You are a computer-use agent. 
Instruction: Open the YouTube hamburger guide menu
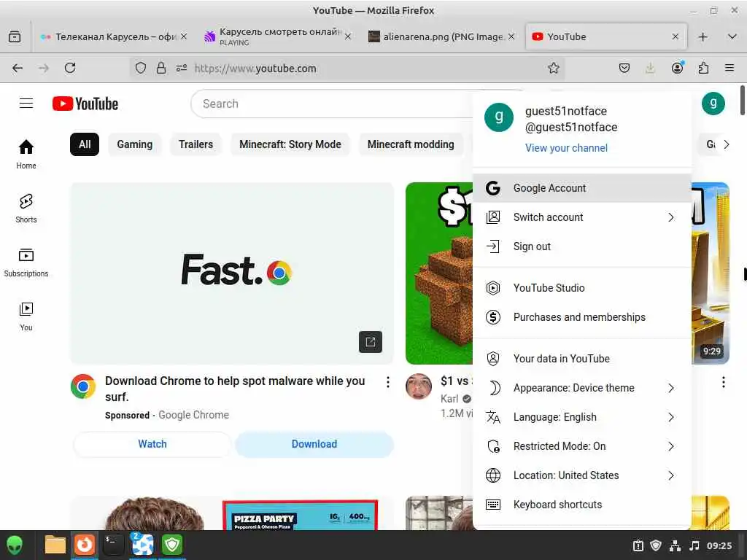coord(26,104)
